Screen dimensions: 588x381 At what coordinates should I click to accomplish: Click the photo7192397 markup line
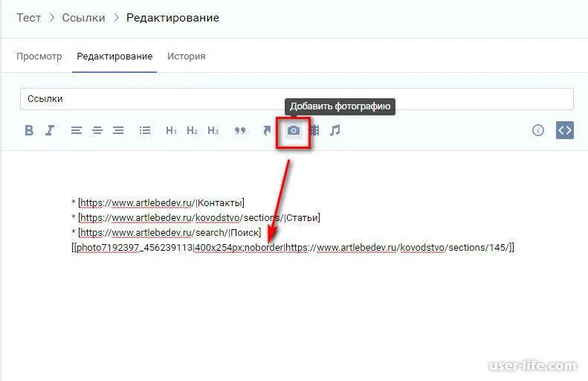click(x=293, y=248)
